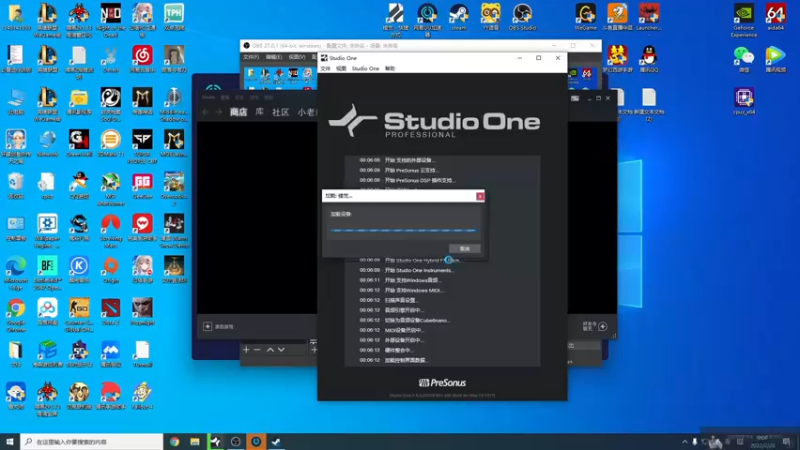Close the loading devices dialog
This screenshot has height=450, width=800.
tap(480, 196)
